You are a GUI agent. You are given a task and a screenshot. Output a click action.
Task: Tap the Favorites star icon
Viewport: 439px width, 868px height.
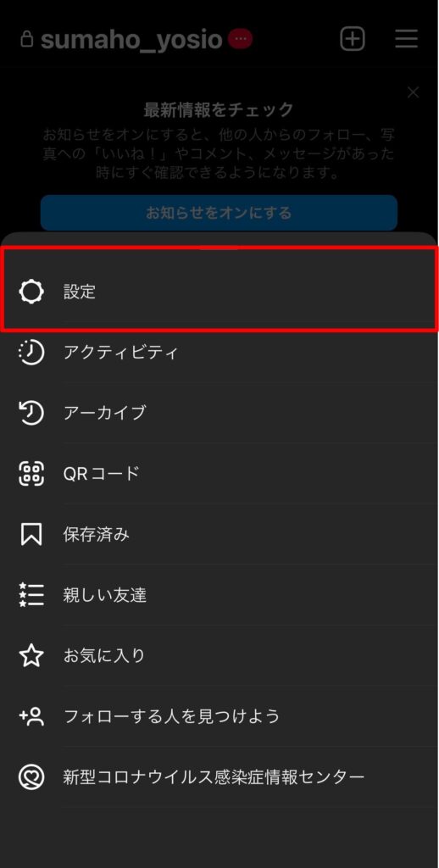point(31,656)
